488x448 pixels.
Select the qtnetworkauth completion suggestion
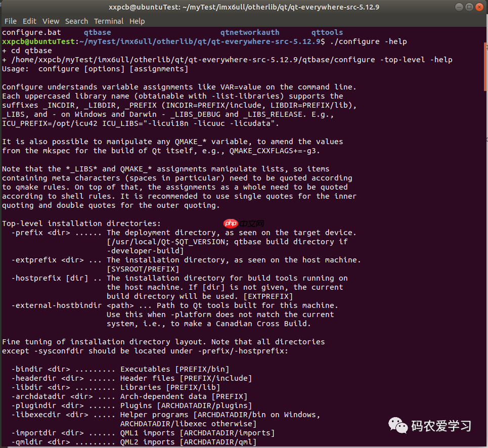pos(249,32)
